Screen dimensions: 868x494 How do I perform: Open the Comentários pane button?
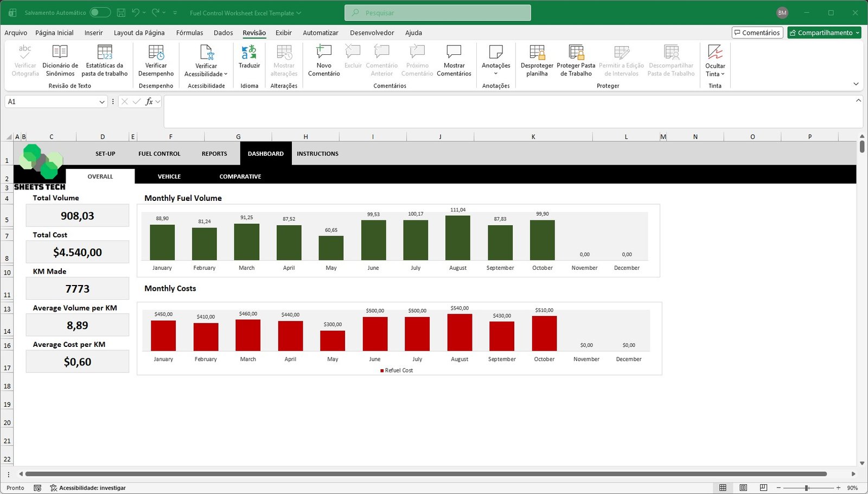coord(757,33)
